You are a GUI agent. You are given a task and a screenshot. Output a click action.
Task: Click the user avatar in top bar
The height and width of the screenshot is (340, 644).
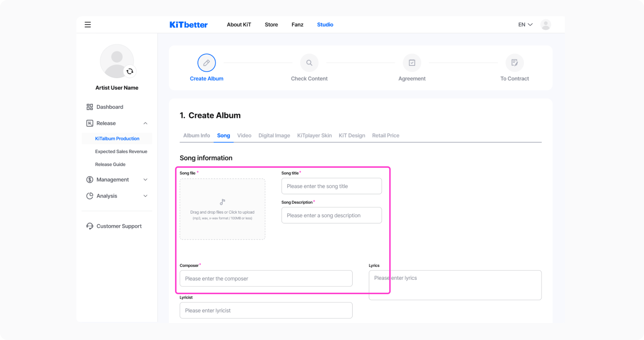[545, 25]
